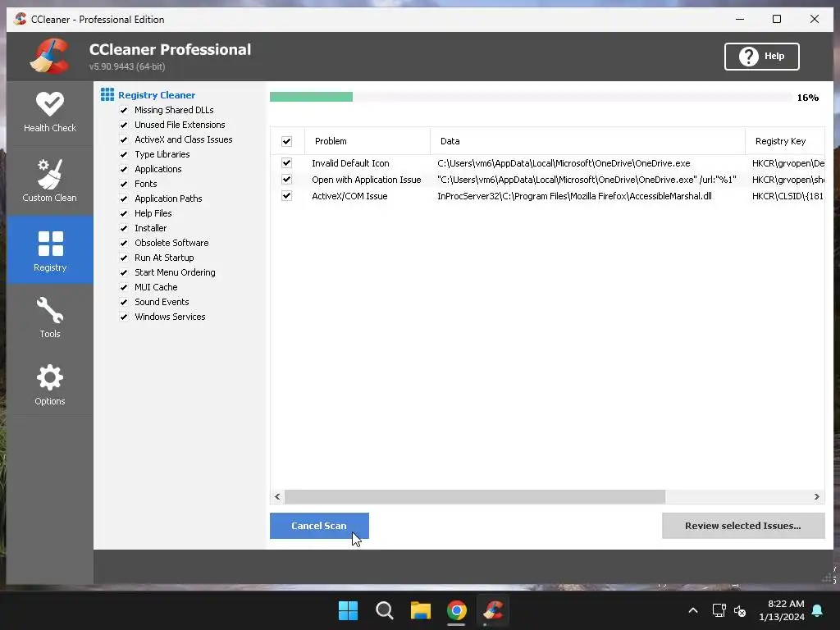840x630 pixels.
Task: Open the Options gear section
Action: point(50,385)
